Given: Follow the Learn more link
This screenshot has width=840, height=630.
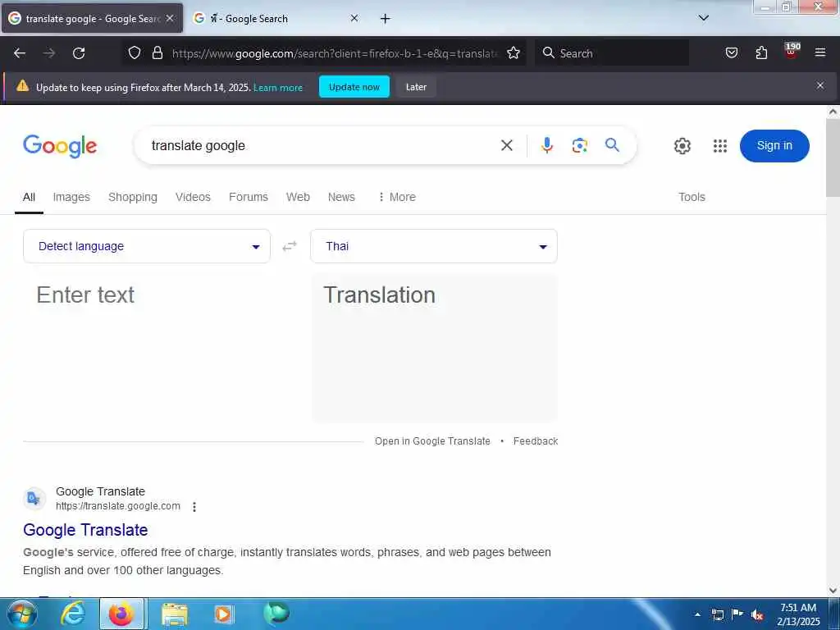Looking at the screenshot, I should (278, 87).
